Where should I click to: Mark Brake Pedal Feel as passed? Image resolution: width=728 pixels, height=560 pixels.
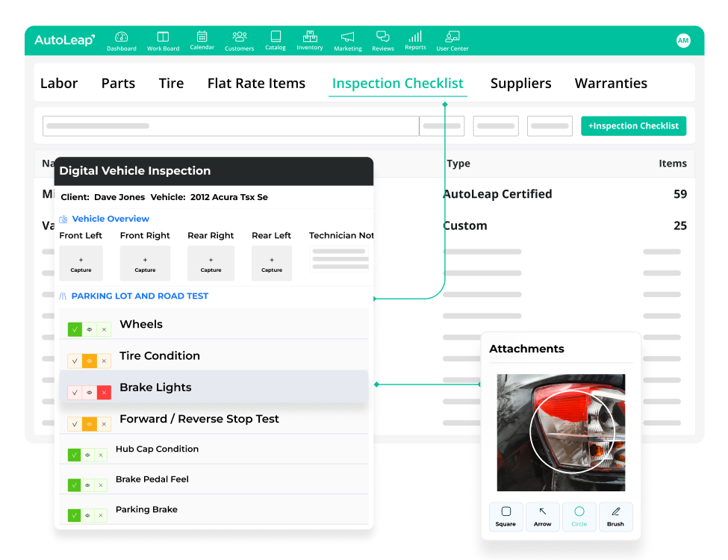tap(74, 485)
